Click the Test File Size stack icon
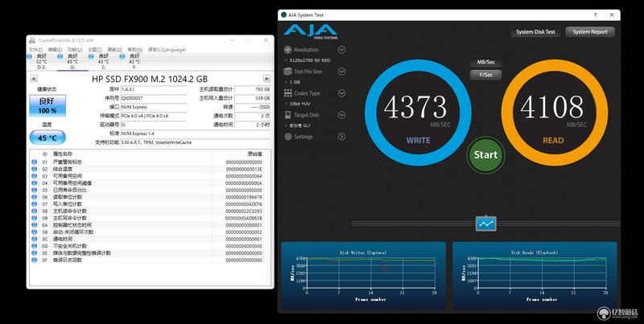The height and width of the screenshot is (324, 644). pos(288,72)
